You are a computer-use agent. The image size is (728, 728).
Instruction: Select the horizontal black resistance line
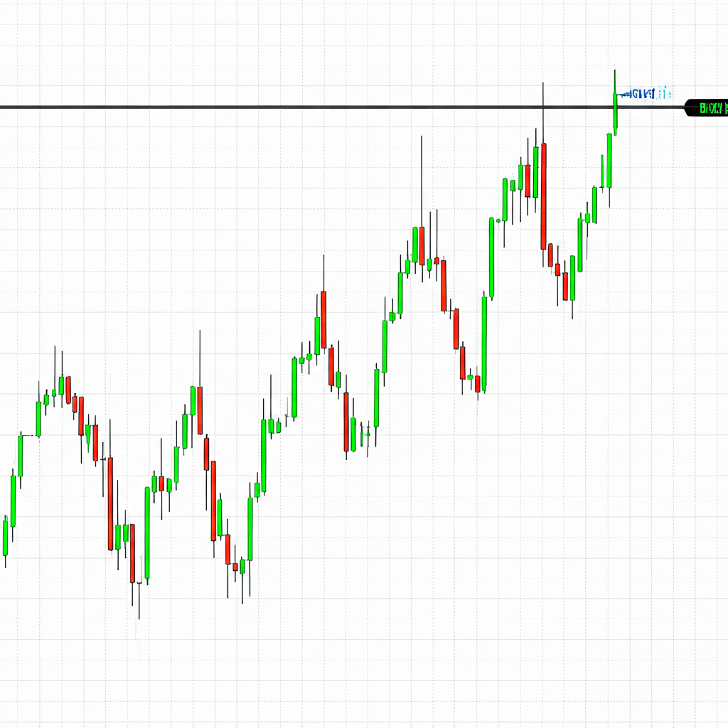[x=284, y=107]
